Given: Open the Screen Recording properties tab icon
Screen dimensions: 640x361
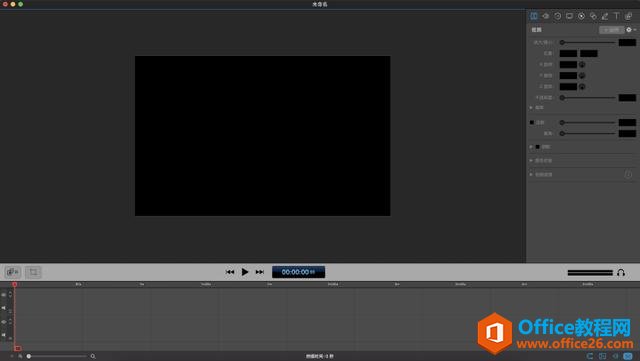Looking at the screenshot, I should click(569, 16).
